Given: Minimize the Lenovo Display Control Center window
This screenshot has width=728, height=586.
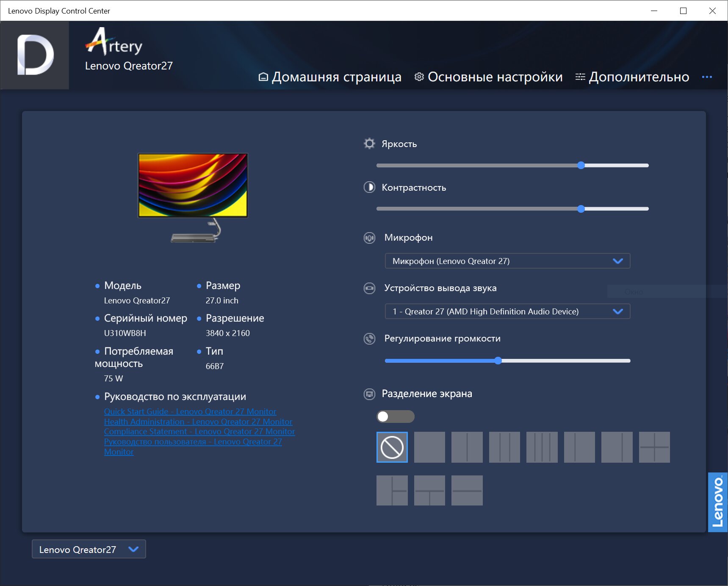Looking at the screenshot, I should 654,11.
